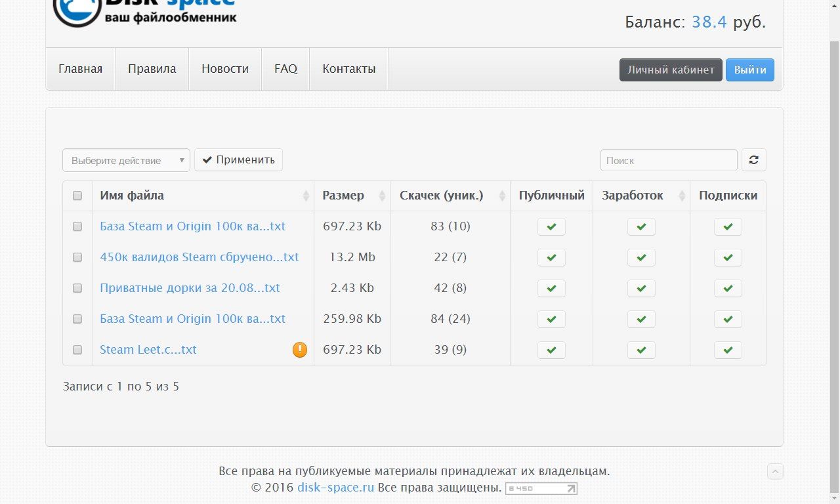Sort the table by Заработок column
Image resolution: width=840 pixels, height=504 pixels.
[x=641, y=196]
